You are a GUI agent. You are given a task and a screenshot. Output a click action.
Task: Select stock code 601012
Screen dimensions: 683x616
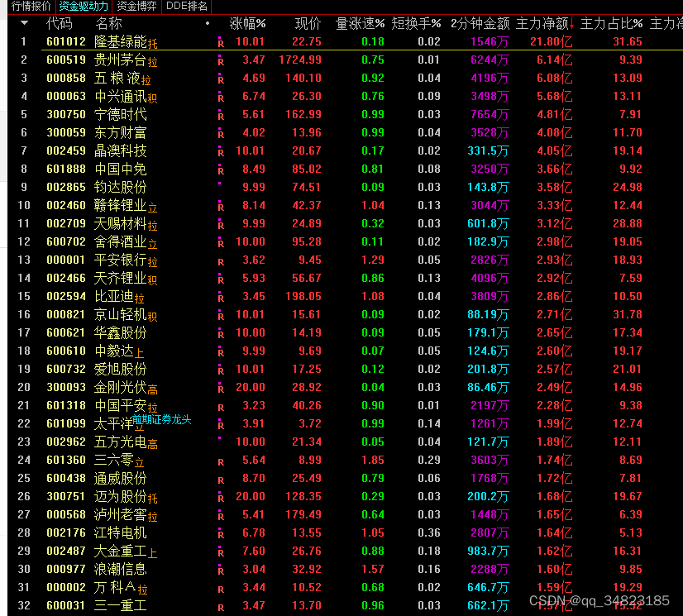[66, 41]
